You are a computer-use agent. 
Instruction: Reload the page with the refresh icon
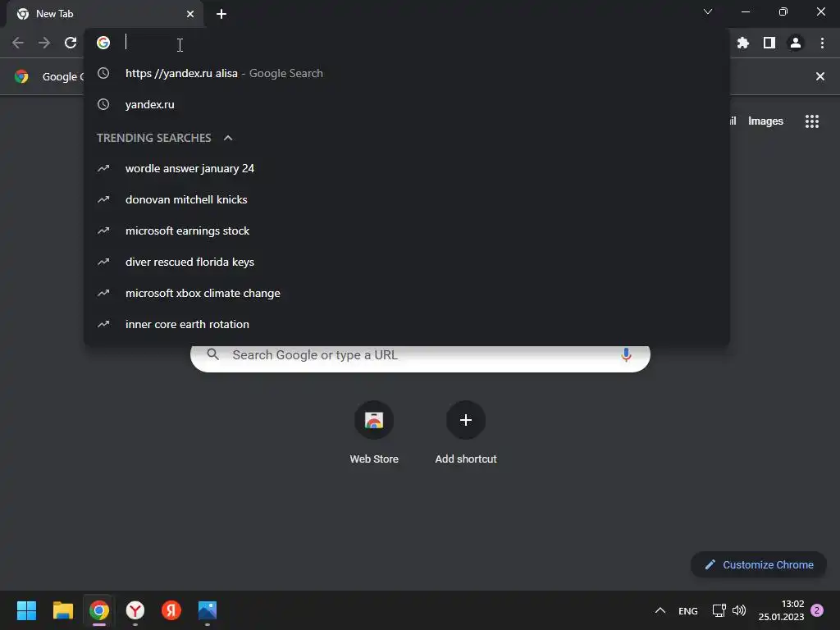[71, 43]
